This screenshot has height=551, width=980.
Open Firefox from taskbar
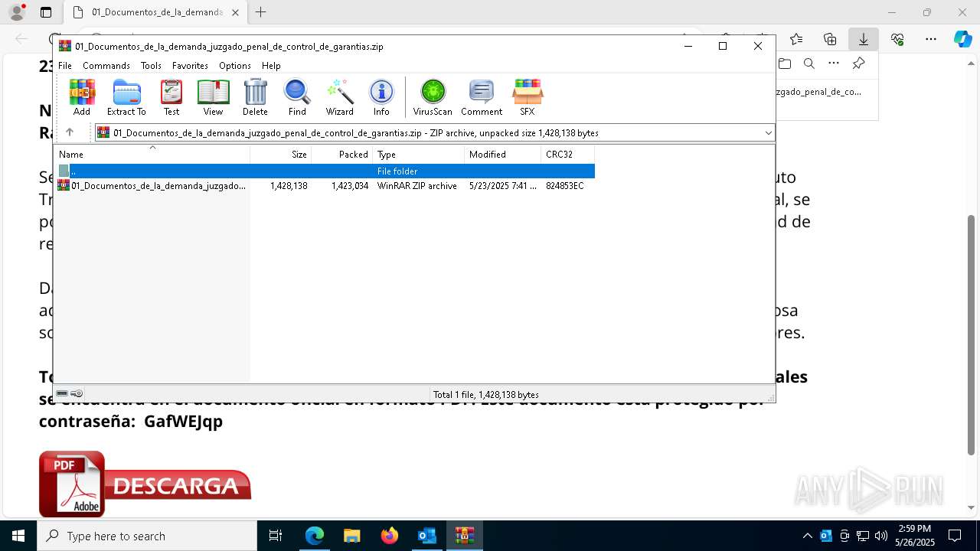(x=390, y=536)
